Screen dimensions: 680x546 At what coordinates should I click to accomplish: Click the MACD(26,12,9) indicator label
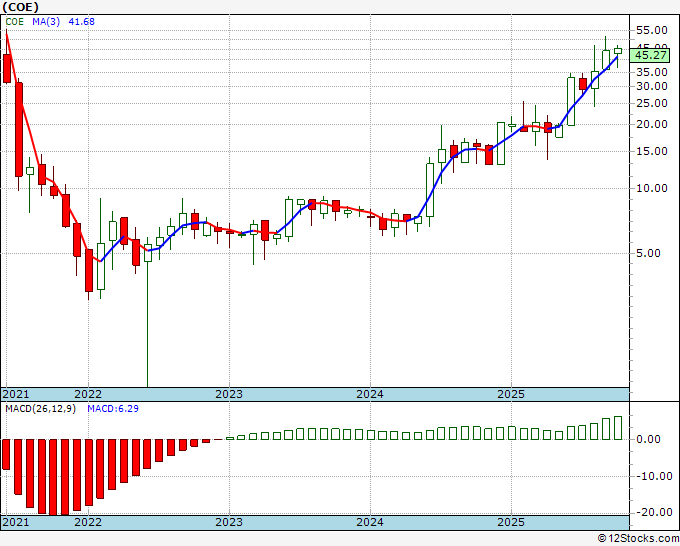click(x=40, y=409)
